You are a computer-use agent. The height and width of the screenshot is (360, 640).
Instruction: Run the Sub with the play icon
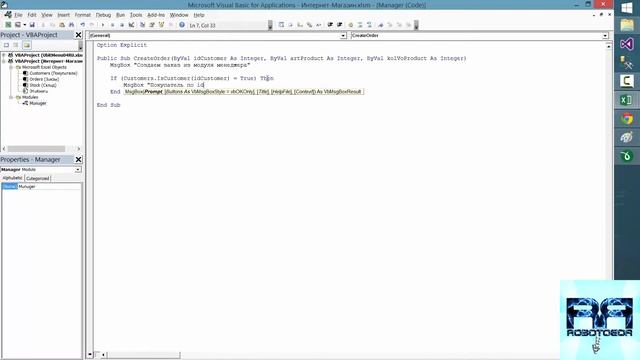point(103,25)
